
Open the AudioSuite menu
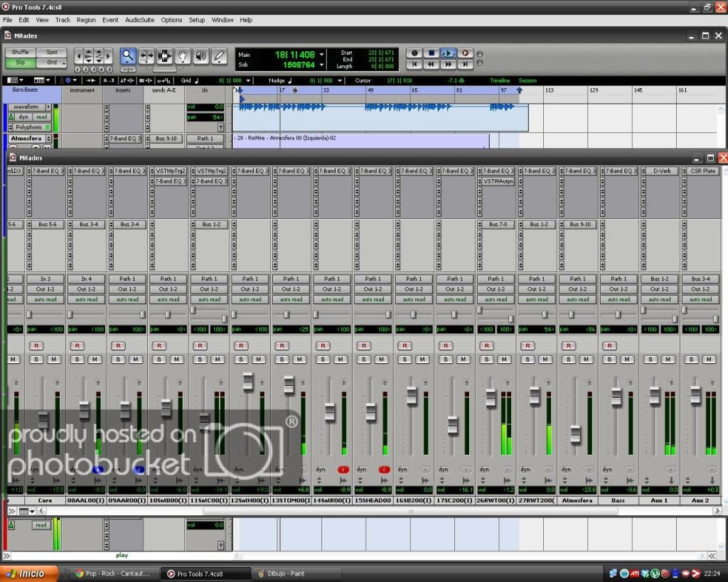(x=141, y=20)
